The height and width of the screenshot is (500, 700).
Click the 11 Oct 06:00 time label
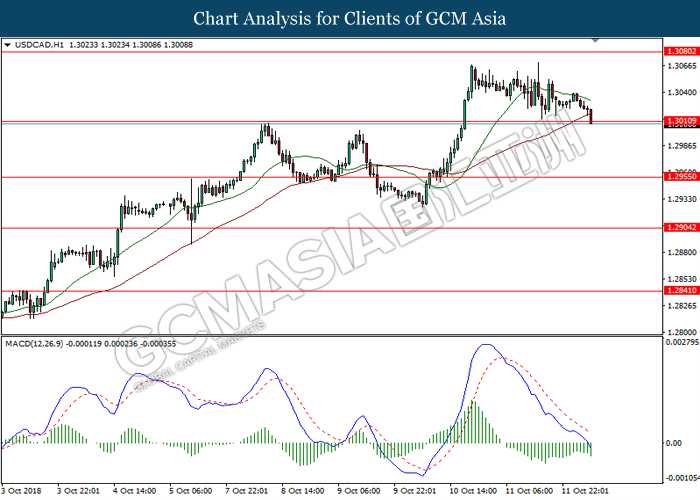(529, 491)
